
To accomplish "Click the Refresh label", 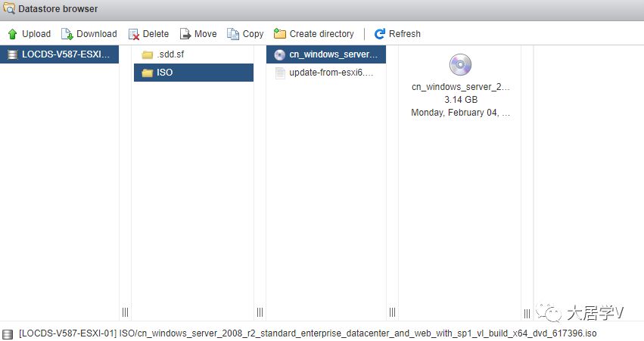I will tap(405, 34).
